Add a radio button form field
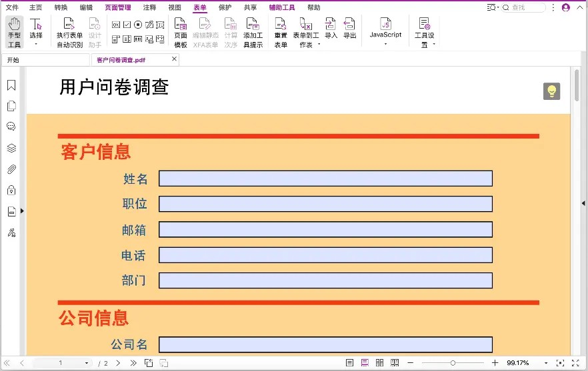Image resolution: width=588 pixels, height=371 pixels. 138,25
